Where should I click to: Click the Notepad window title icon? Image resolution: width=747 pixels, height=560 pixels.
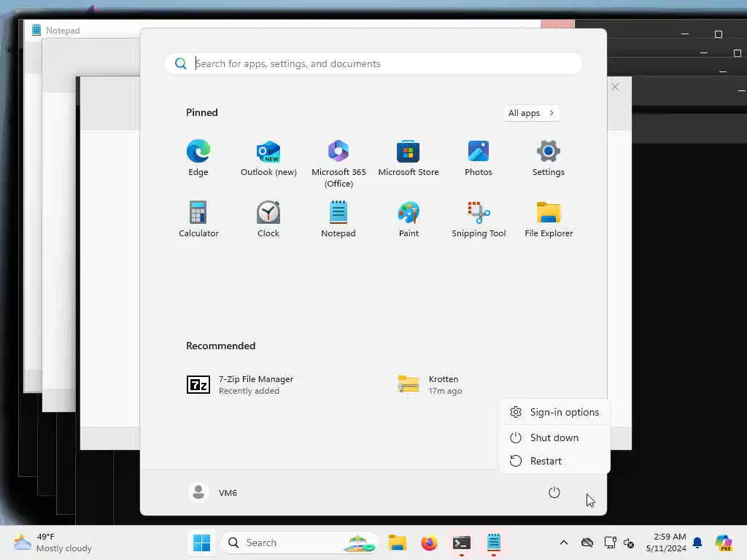point(36,30)
